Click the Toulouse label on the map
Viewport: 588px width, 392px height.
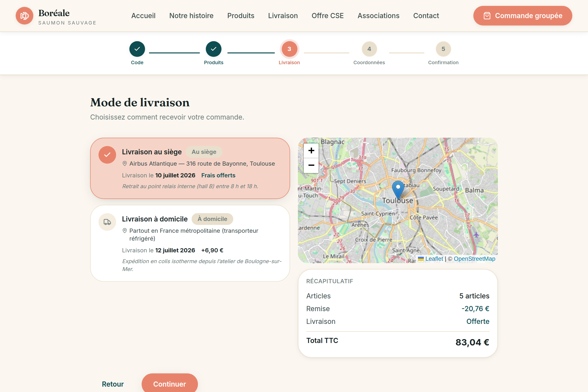[398, 200]
